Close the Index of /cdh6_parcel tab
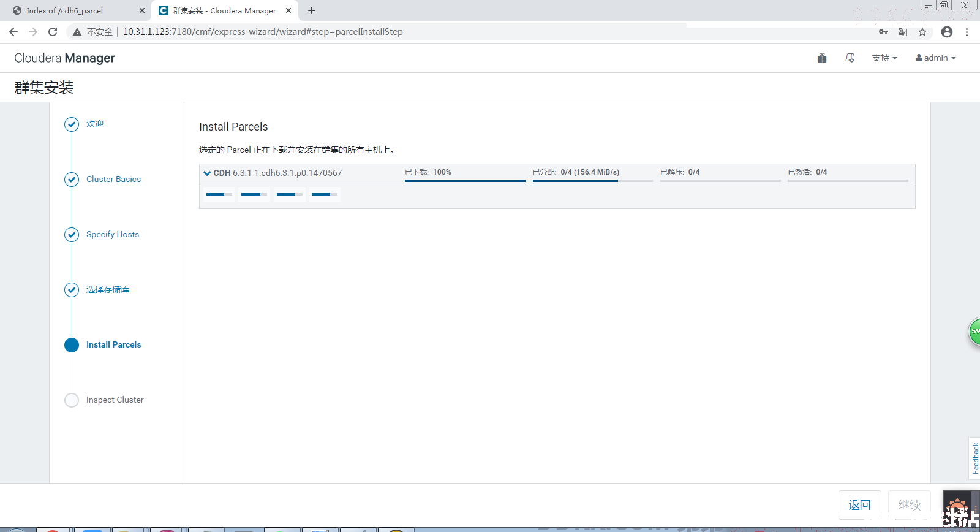The image size is (980, 532). point(142,10)
